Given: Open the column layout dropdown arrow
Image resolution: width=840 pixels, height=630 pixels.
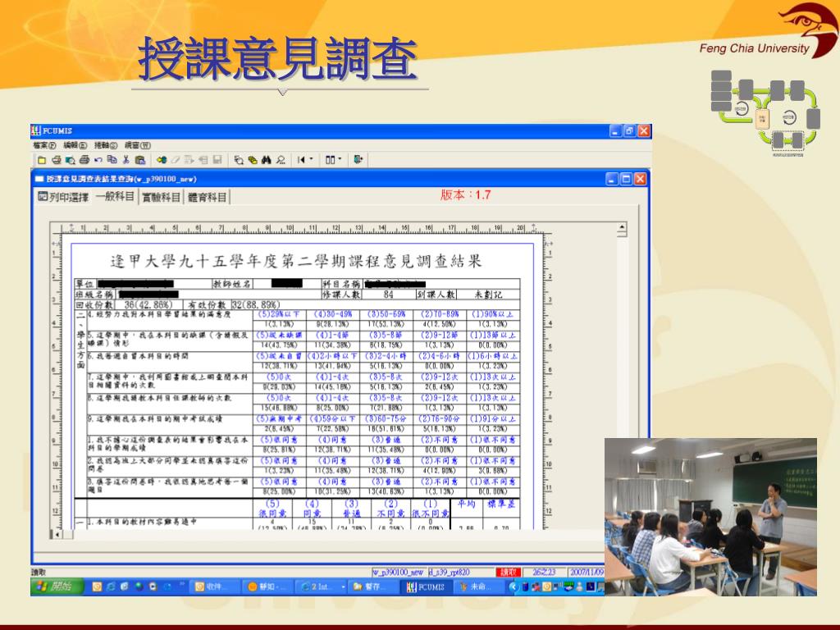Looking at the screenshot, I should 340,159.
